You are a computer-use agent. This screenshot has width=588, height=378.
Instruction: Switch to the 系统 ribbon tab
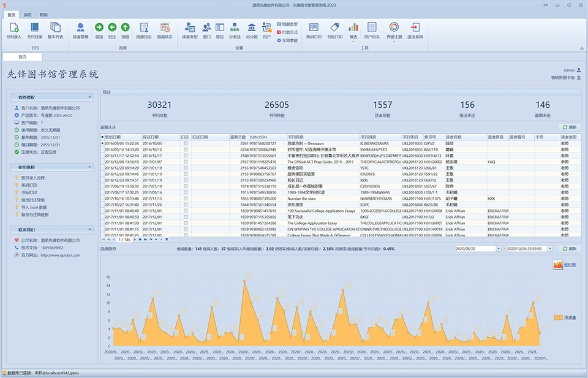pyautogui.click(x=28, y=14)
